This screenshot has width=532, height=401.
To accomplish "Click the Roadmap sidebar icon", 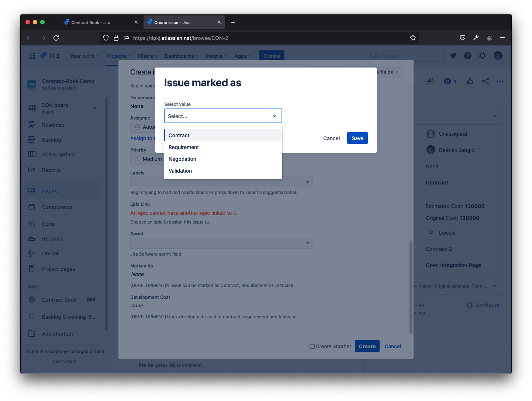I will tap(32, 125).
